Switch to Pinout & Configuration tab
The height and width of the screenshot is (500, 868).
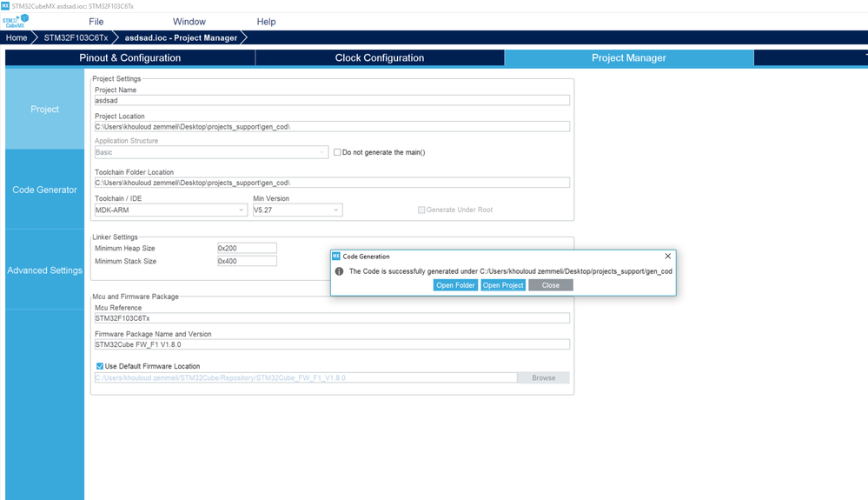[130, 57]
